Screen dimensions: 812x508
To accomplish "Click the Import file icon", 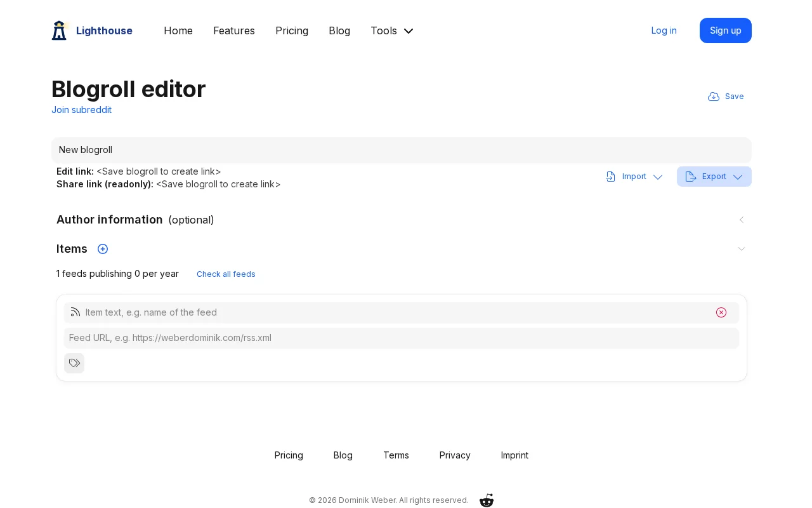I will coord(611,177).
